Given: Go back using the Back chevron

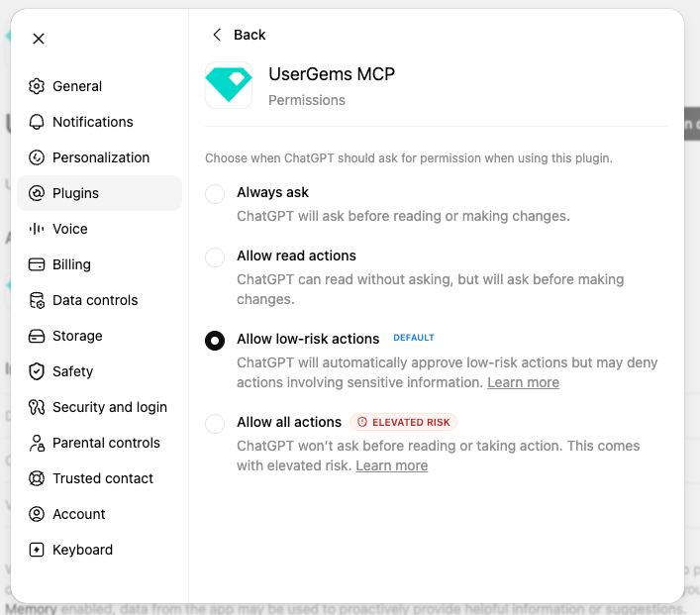Looking at the screenshot, I should point(217,35).
